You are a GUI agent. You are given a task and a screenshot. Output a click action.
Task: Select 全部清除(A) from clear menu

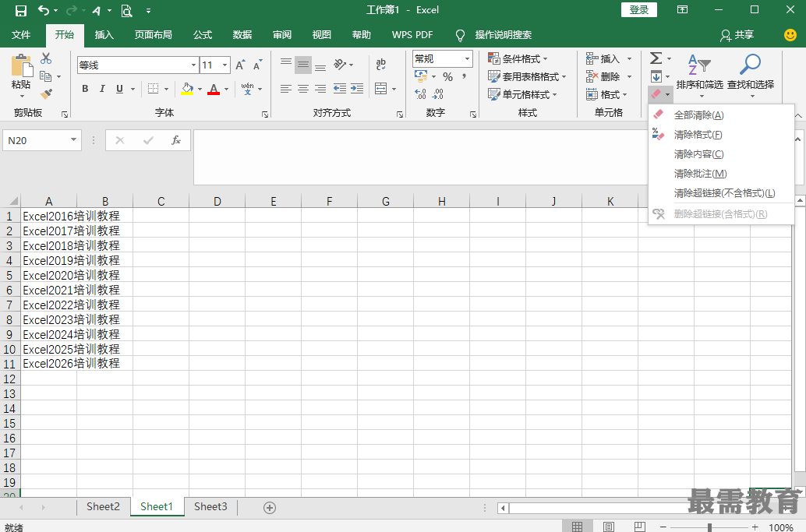721,115
